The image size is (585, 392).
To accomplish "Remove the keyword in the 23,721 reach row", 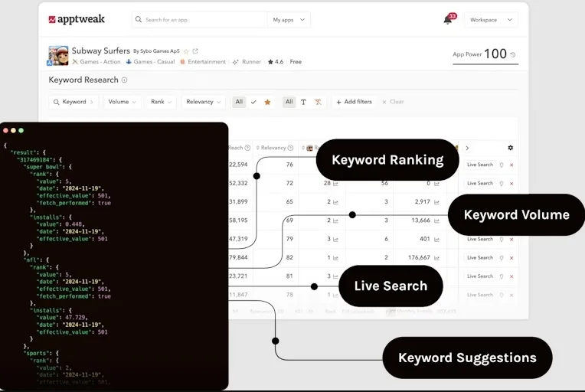I will click(511, 276).
